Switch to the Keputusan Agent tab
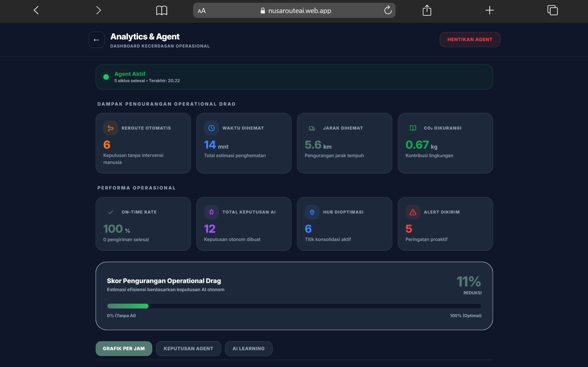The width and height of the screenshot is (588, 367). 188,348
